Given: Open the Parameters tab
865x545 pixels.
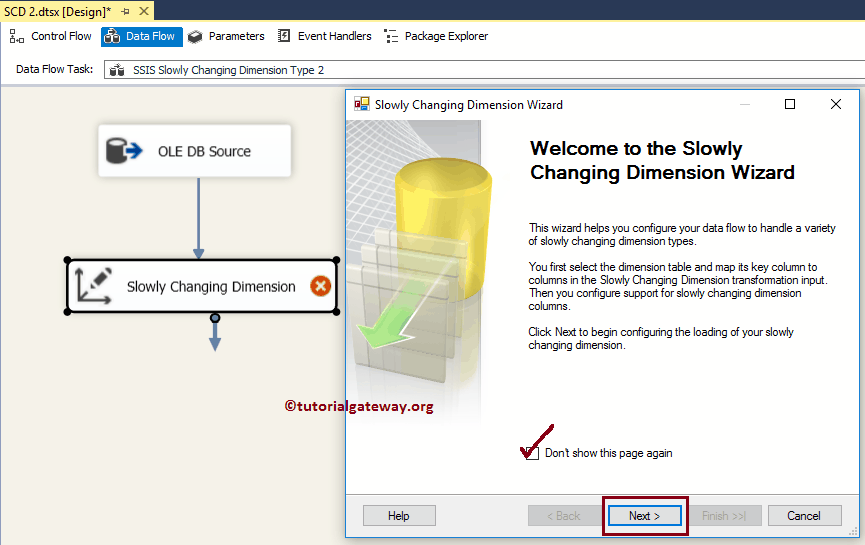Looking at the screenshot, I should click(x=226, y=36).
